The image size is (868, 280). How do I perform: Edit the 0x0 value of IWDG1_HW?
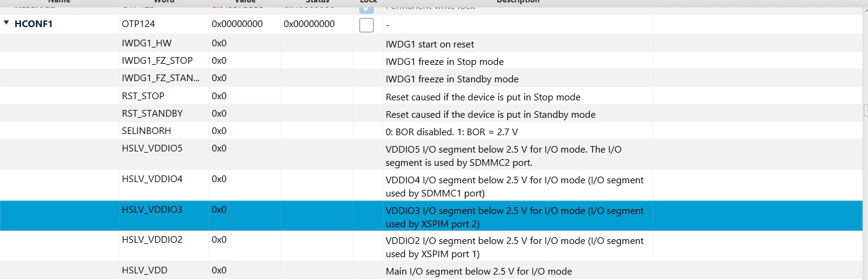pyautogui.click(x=219, y=43)
